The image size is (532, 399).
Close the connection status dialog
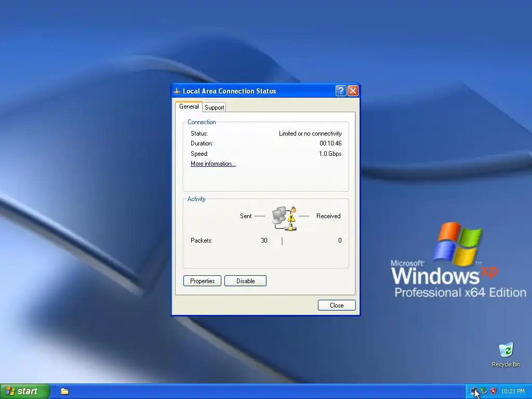point(337,305)
